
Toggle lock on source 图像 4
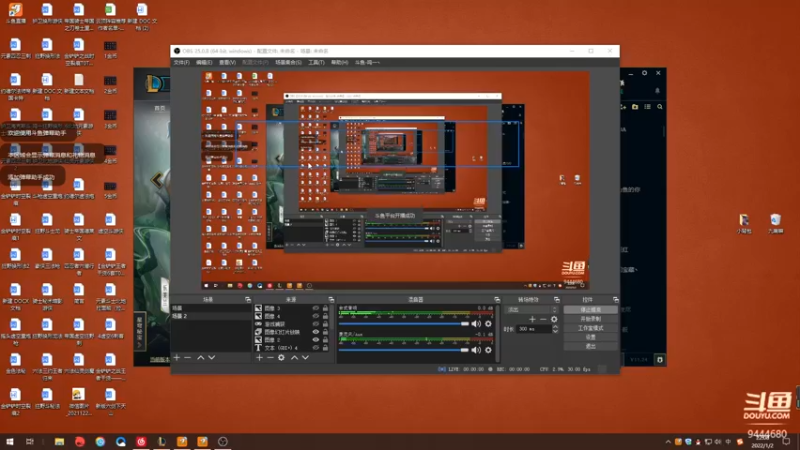click(326, 316)
